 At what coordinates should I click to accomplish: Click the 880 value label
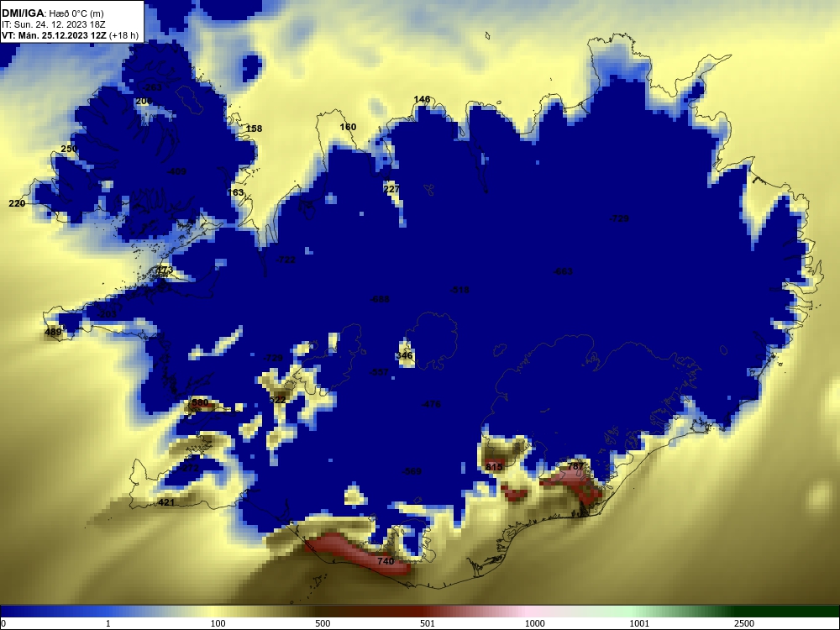coord(200,402)
